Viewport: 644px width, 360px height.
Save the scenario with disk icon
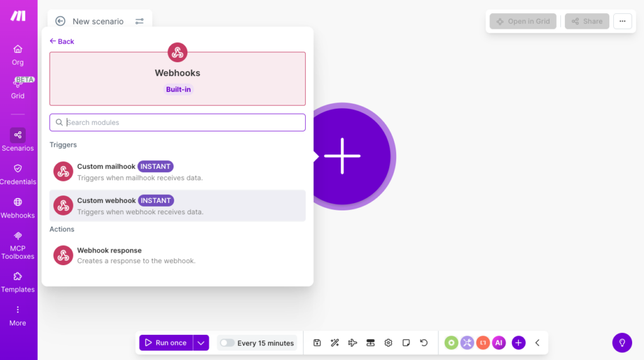click(x=317, y=343)
